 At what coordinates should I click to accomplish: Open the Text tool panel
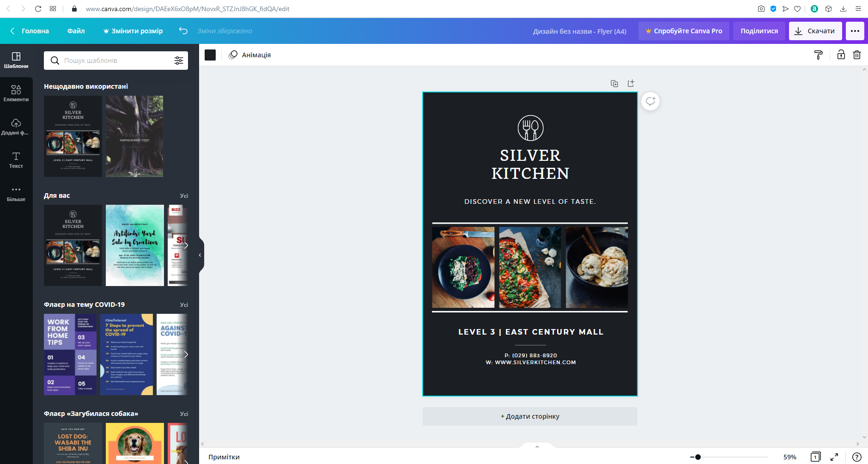tap(16, 160)
